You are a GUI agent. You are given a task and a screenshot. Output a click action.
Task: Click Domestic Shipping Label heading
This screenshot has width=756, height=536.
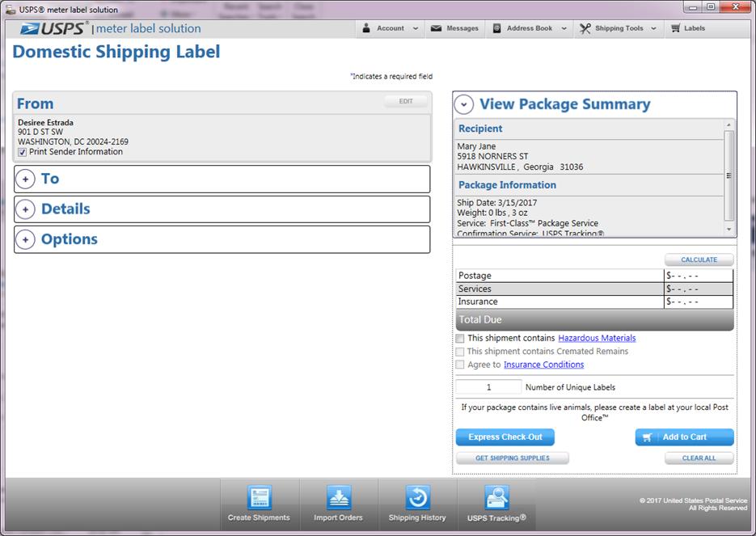pyautogui.click(x=116, y=52)
